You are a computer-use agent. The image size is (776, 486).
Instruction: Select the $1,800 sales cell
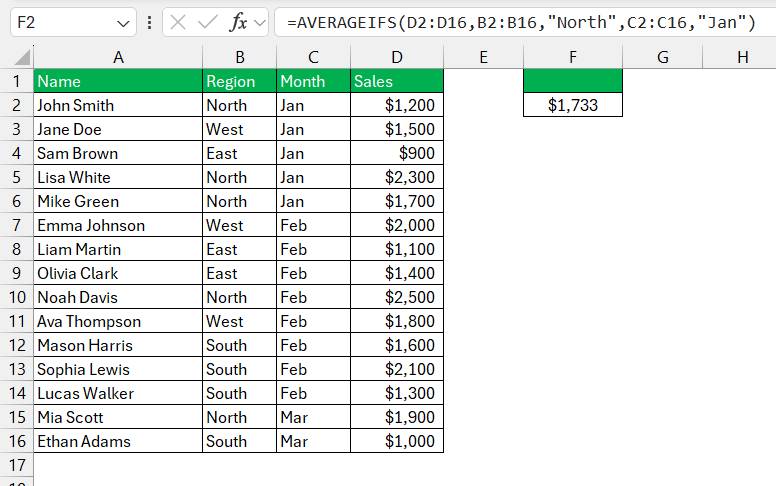click(x=397, y=321)
